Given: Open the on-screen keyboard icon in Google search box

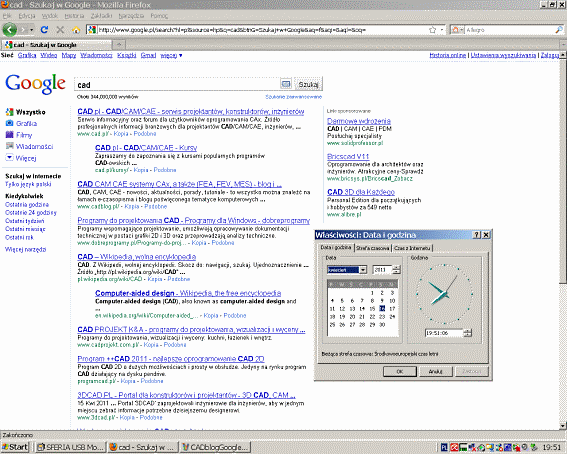Looking at the screenshot, I should coord(286,84).
